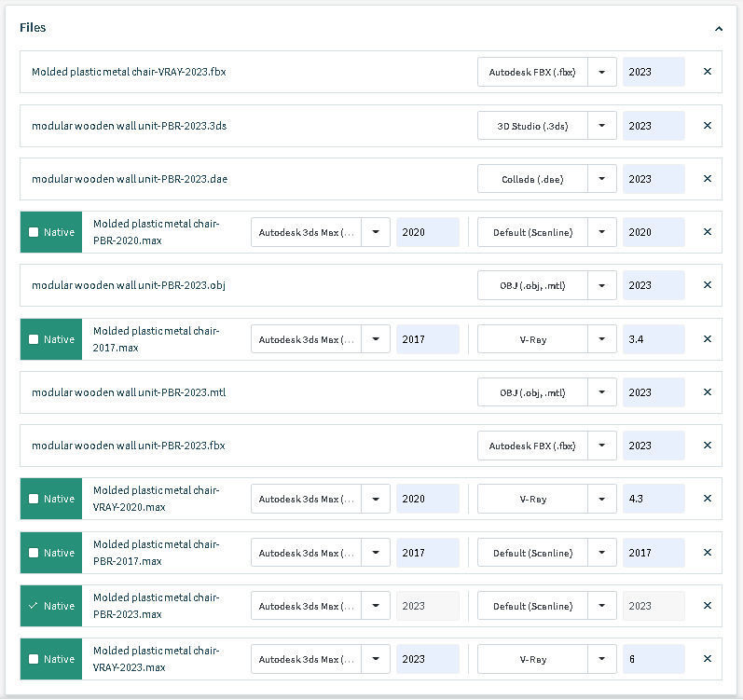Open Default (Scanline) renderer dropdown for chair-PBR-2017.max

coord(602,553)
